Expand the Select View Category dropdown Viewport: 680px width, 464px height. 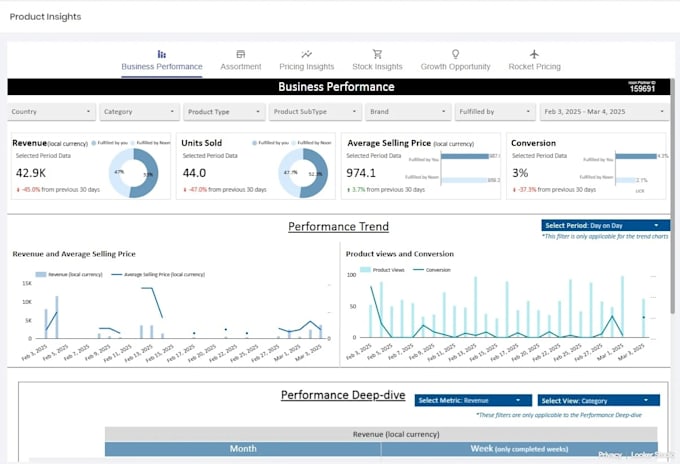pos(599,400)
